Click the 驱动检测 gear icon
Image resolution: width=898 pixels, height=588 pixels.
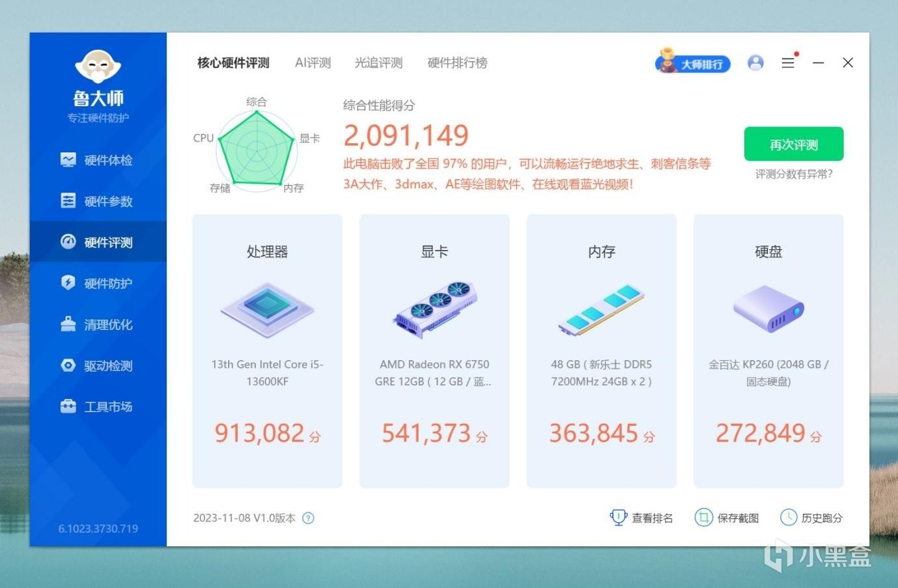click(68, 365)
